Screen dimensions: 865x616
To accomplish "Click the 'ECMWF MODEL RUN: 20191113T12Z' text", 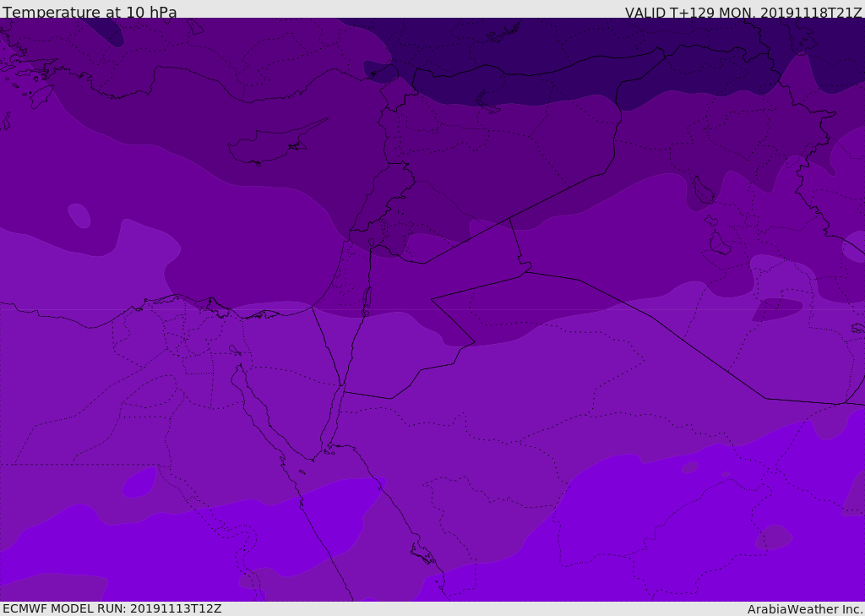I will (x=112, y=608).
